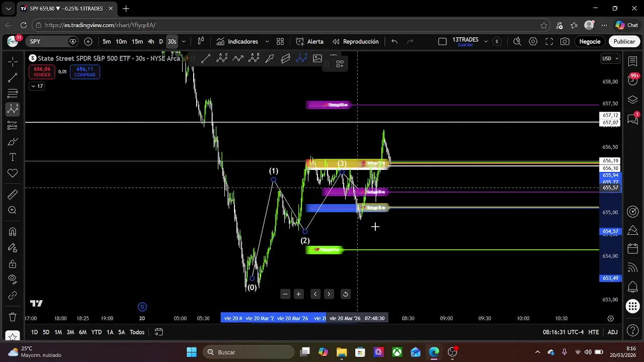The height and width of the screenshot is (362, 644).
Task: Toggle the favorites star toolbar
Action: pyautogui.click(x=13, y=336)
